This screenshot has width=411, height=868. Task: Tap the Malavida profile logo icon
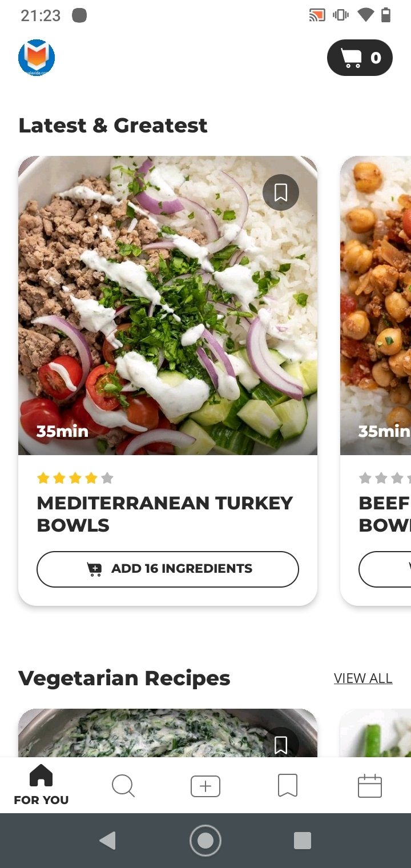pyautogui.click(x=37, y=58)
